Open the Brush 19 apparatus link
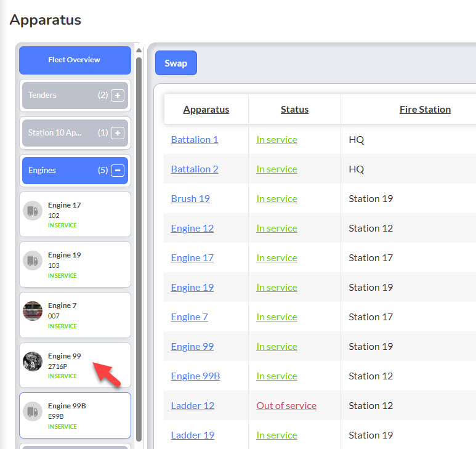This screenshot has height=449, width=476. click(x=190, y=199)
